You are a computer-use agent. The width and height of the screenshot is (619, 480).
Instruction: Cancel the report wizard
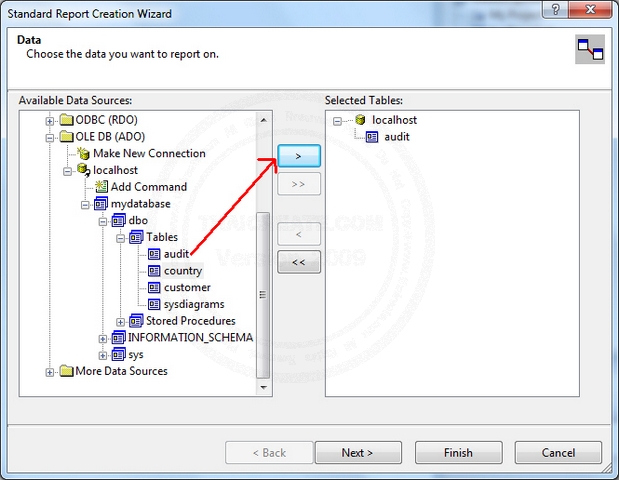tap(558, 452)
